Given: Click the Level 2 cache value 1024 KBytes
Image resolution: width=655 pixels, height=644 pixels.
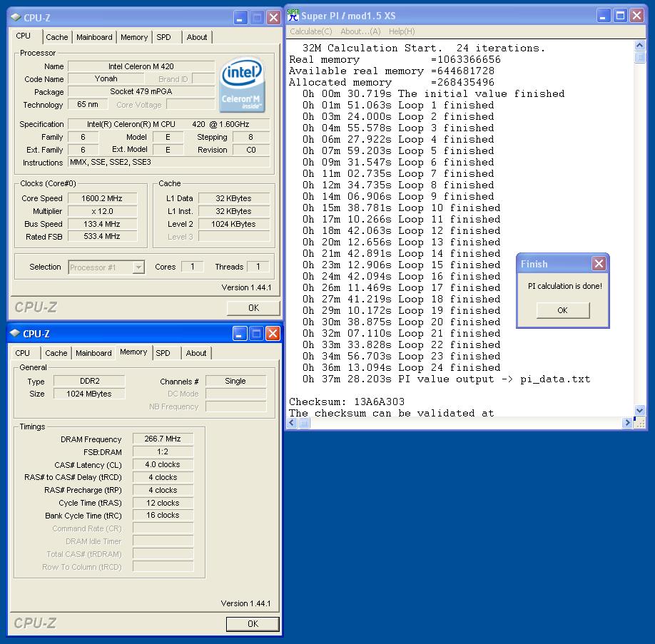Looking at the screenshot, I should coord(233,224).
